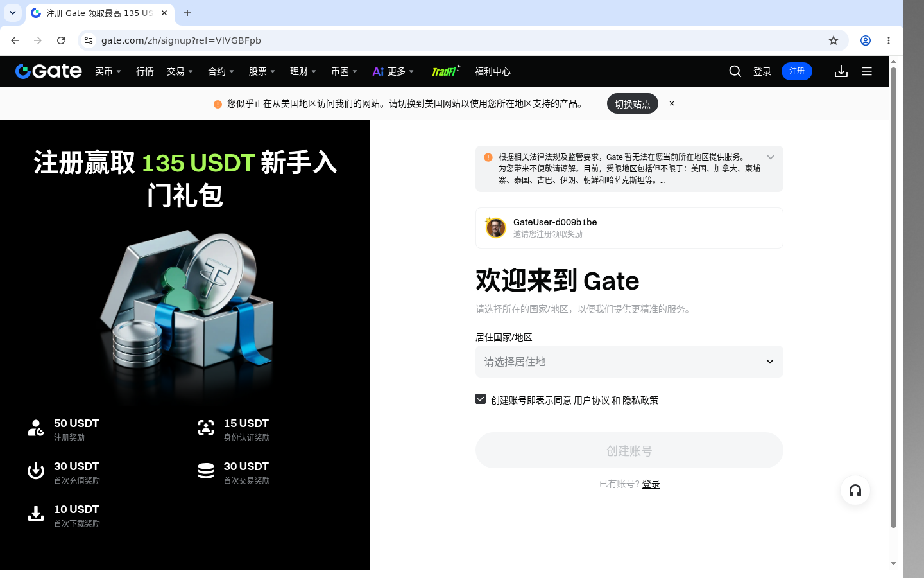Image resolution: width=924 pixels, height=578 pixels.
Task: Open the 居住国家/地区 dropdown
Action: [629, 362]
